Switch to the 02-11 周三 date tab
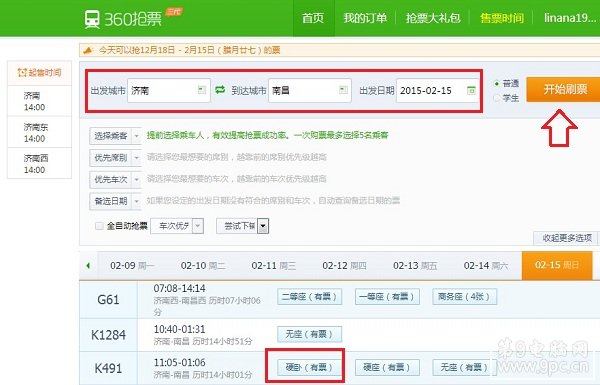This screenshot has height=385, width=600. pos(274,265)
